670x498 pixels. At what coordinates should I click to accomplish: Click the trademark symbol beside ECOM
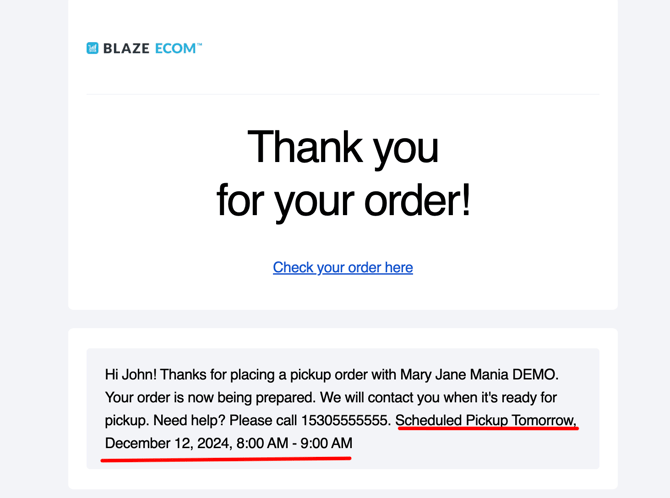199,44
